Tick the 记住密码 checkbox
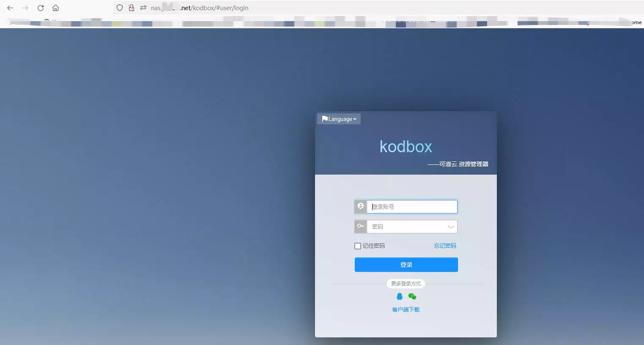644x345 pixels. (358, 246)
